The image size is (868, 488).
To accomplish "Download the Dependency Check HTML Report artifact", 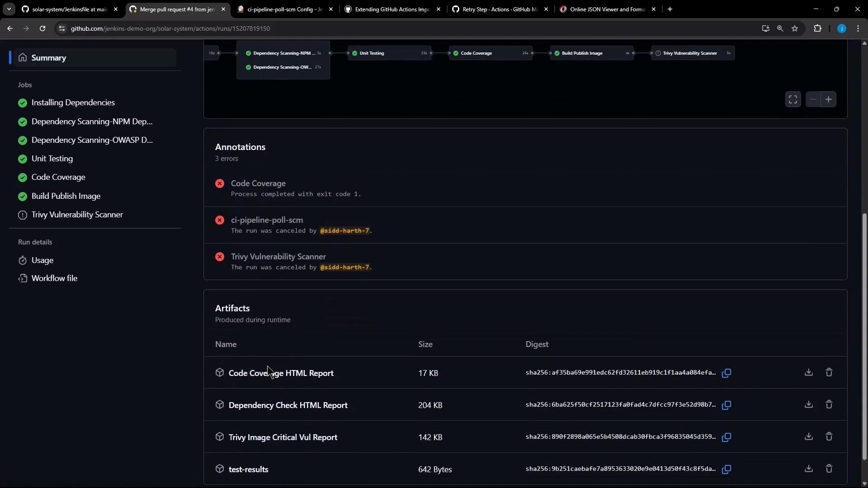I will (809, 404).
